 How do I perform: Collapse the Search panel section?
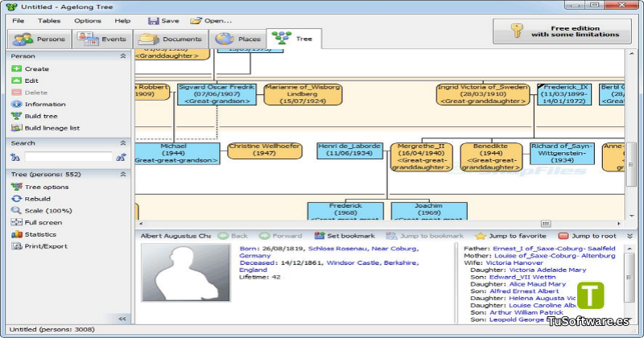coord(123,143)
